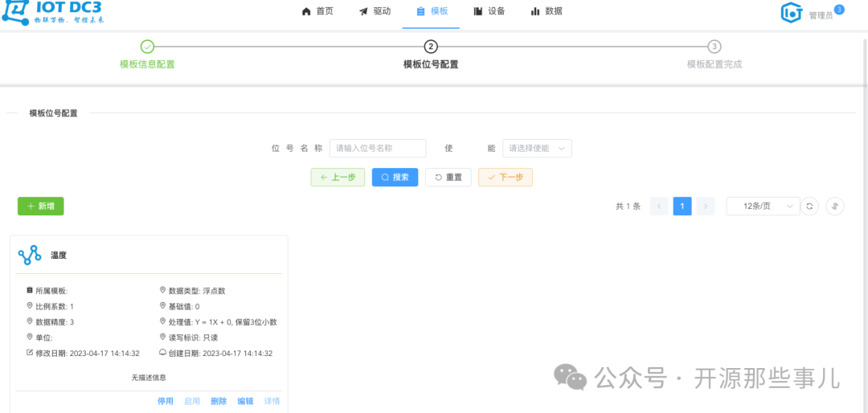This screenshot has height=413, width=868.
Task: Click 编辑 edit link on 温度 card
Action: click(x=245, y=402)
